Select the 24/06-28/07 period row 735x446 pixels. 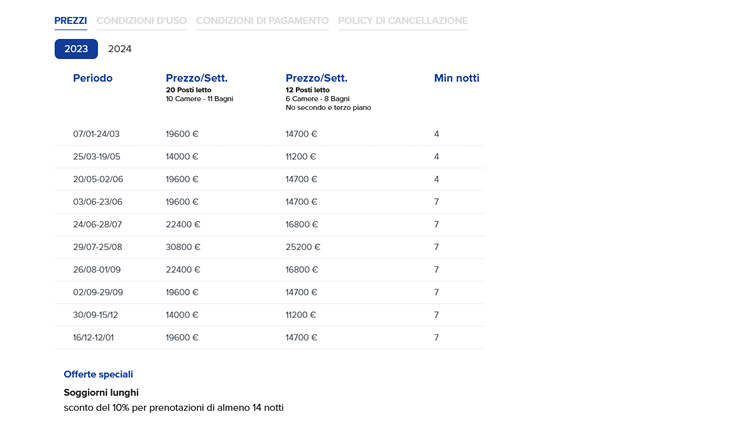click(x=270, y=225)
